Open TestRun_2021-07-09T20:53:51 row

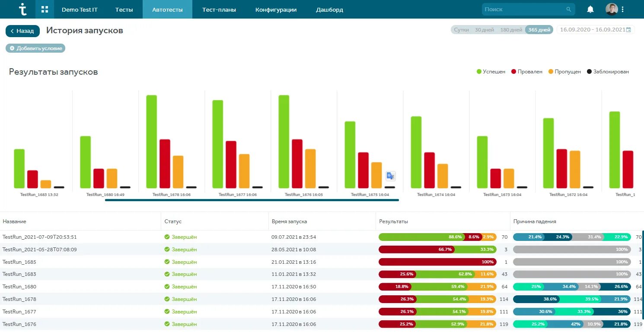coord(40,237)
